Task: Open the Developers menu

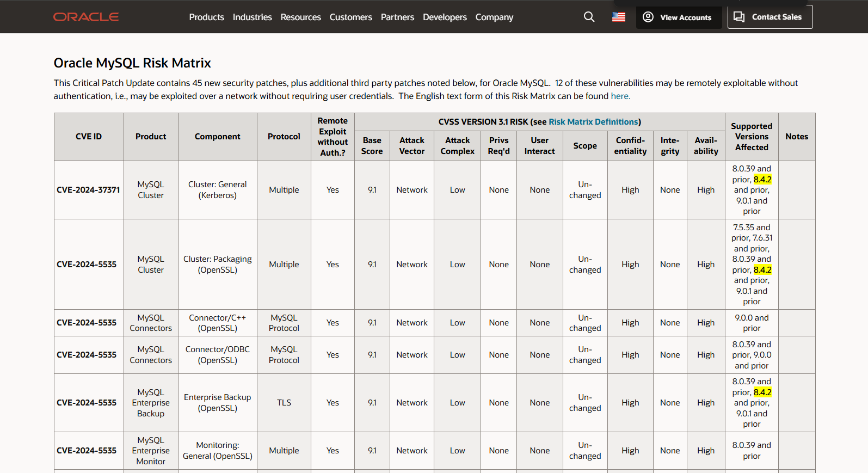Action: coord(445,17)
